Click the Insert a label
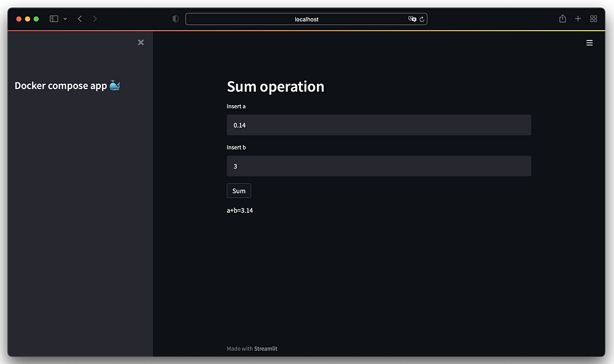This screenshot has height=364, width=614. point(236,106)
